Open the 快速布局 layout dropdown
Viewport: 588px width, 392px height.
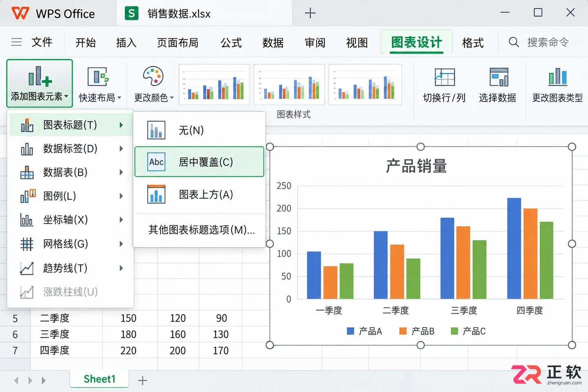click(x=100, y=84)
